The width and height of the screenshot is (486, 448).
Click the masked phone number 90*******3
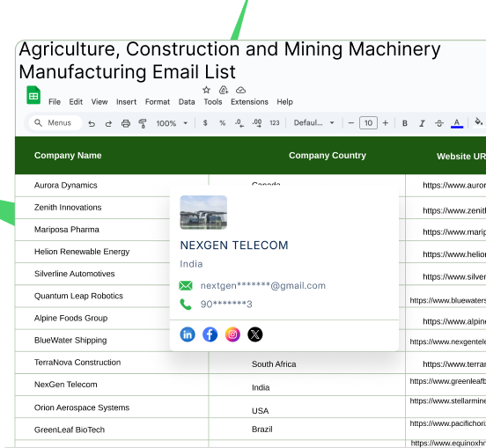(226, 305)
